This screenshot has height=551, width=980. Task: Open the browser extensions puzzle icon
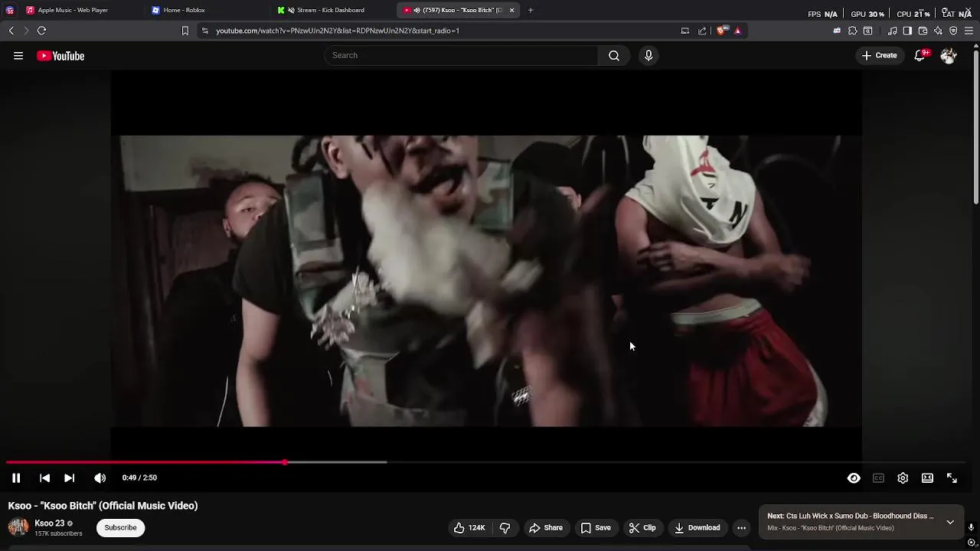(852, 31)
